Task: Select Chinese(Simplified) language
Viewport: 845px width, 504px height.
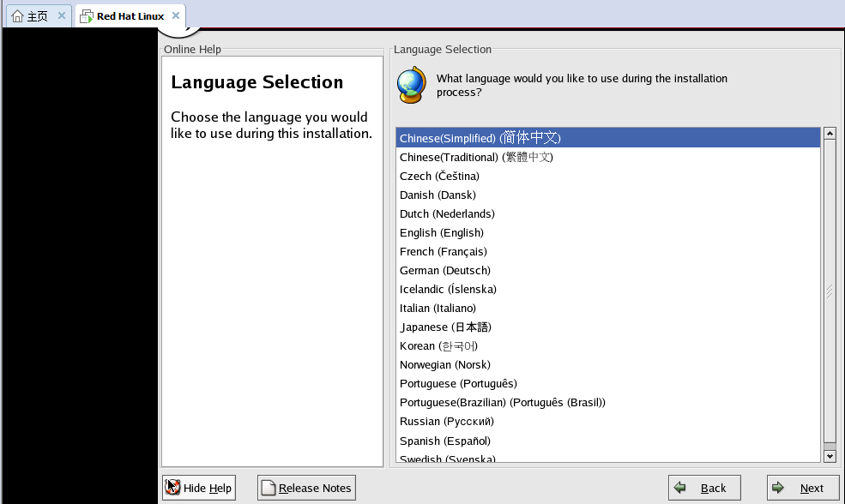Action: (608, 138)
